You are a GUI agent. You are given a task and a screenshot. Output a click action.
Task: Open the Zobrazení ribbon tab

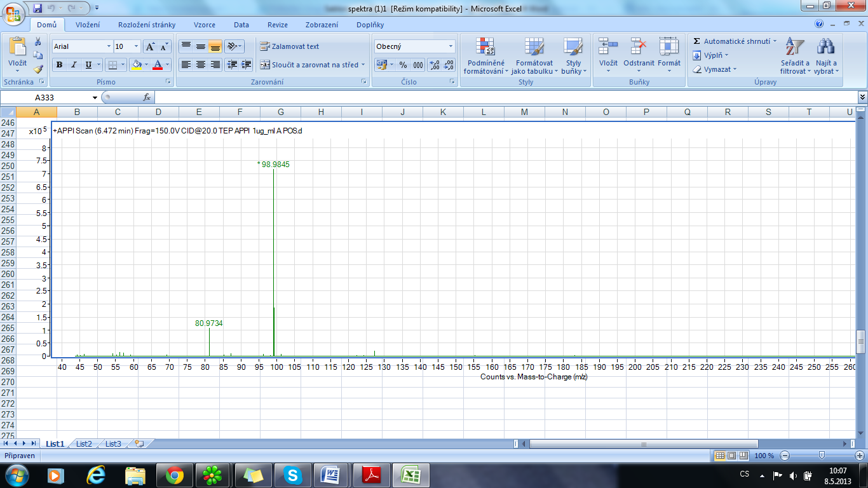point(322,25)
